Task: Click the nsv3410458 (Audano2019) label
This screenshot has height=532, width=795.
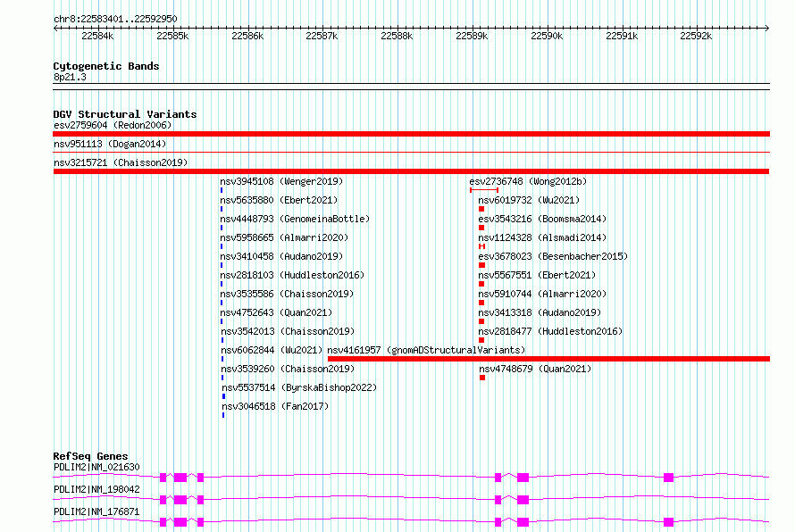Action: point(281,256)
